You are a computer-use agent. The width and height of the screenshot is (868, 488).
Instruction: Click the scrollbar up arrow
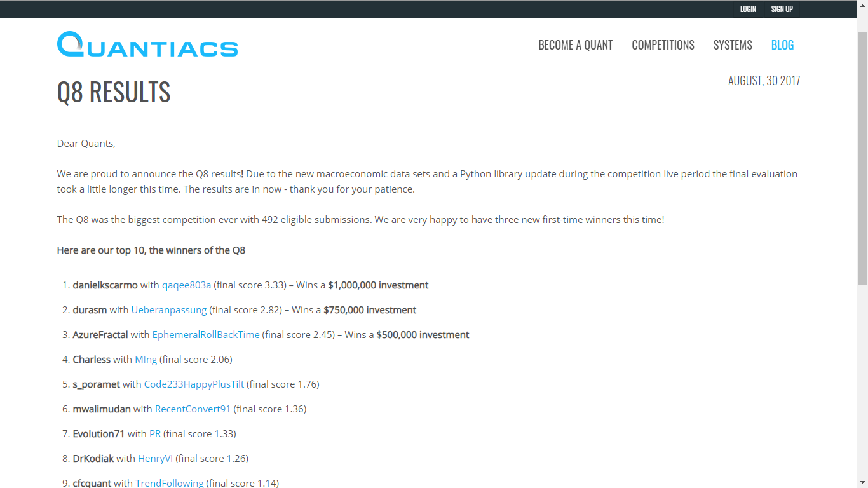tap(862, 5)
